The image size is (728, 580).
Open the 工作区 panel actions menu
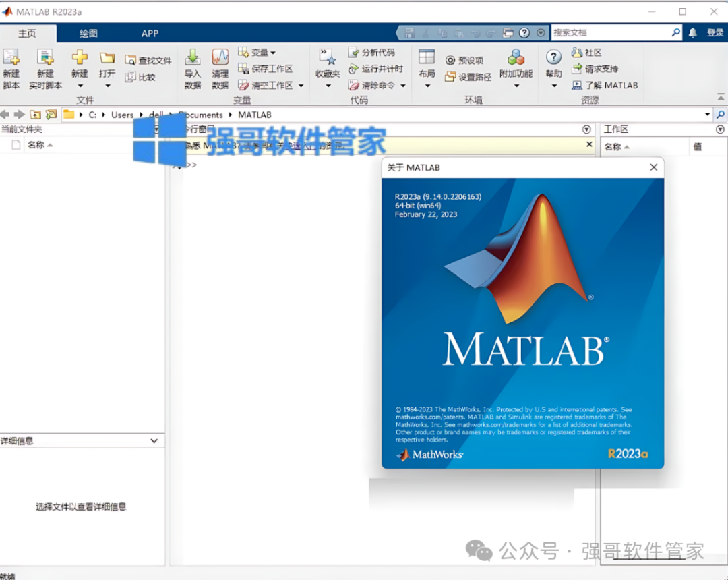(720, 129)
